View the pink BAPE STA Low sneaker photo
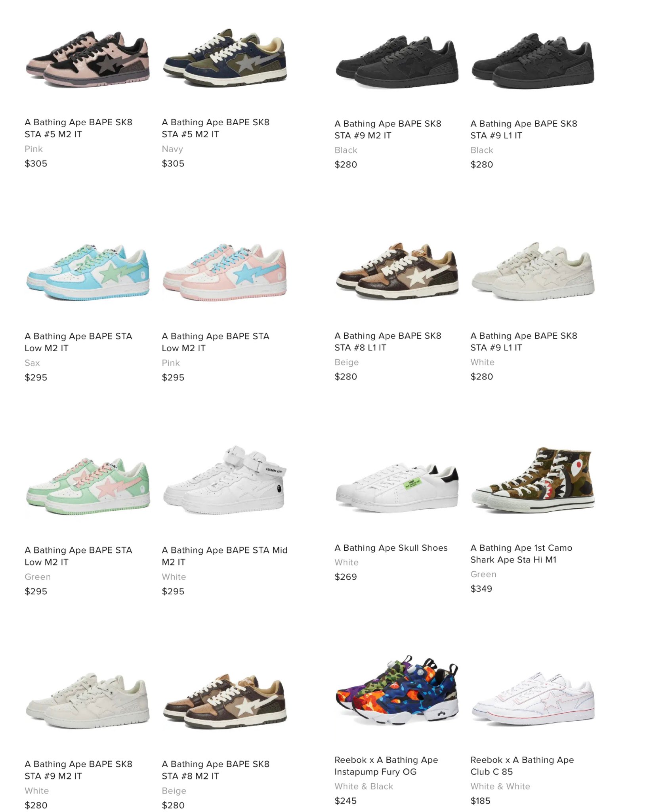Image resolution: width=649 pixels, height=812 pixels. tap(224, 272)
